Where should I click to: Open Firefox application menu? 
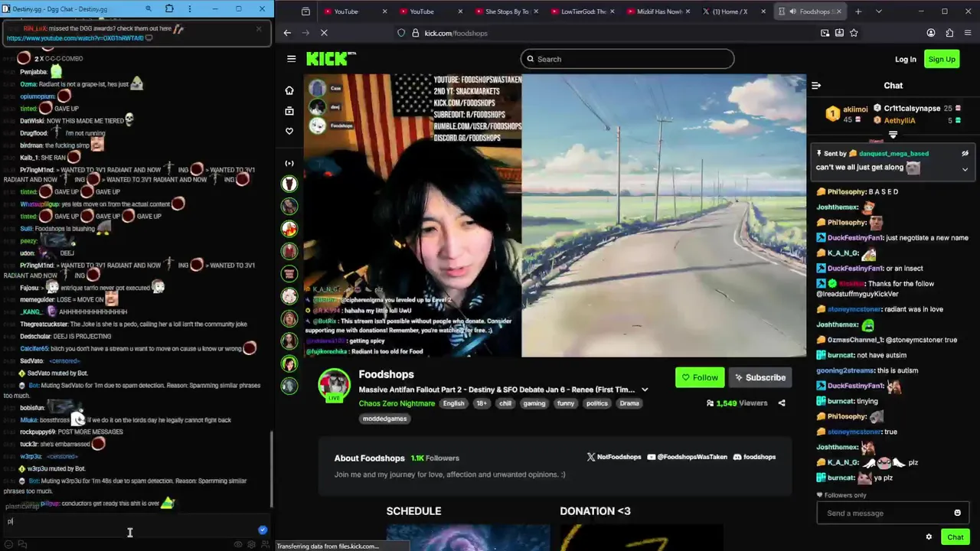(969, 33)
